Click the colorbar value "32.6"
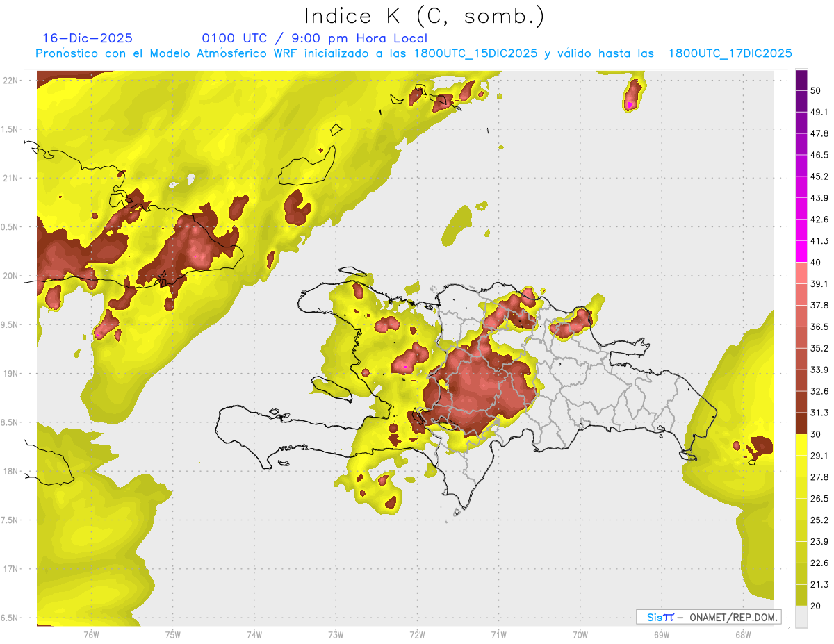This screenshot has width=834, height=644. [x=819, y=391]
